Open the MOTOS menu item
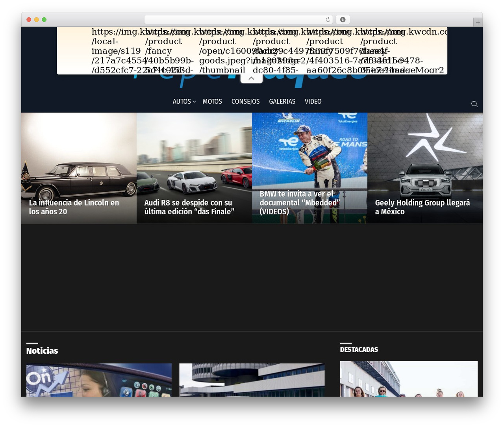Screen dimensions: 504x427 click(x=212, y=102)
